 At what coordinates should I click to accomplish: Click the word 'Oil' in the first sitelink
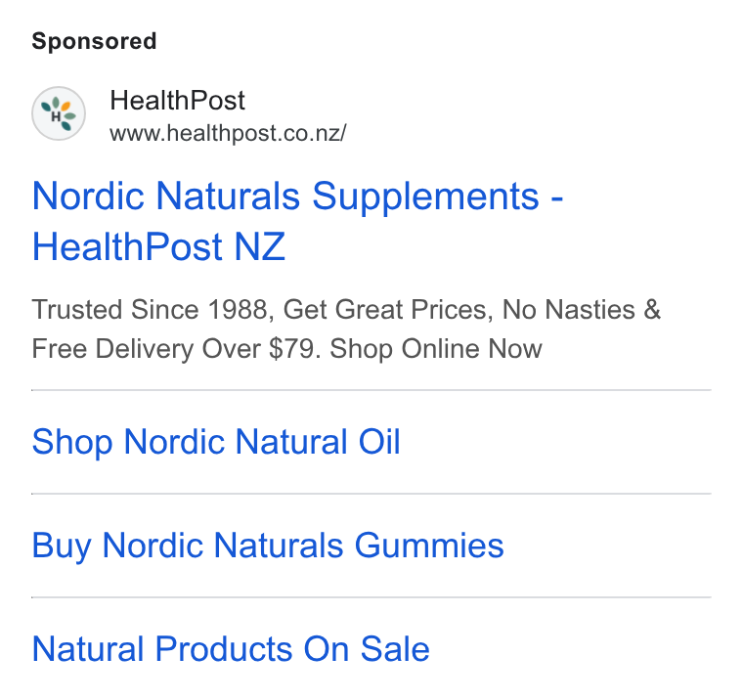click(379, 442)
